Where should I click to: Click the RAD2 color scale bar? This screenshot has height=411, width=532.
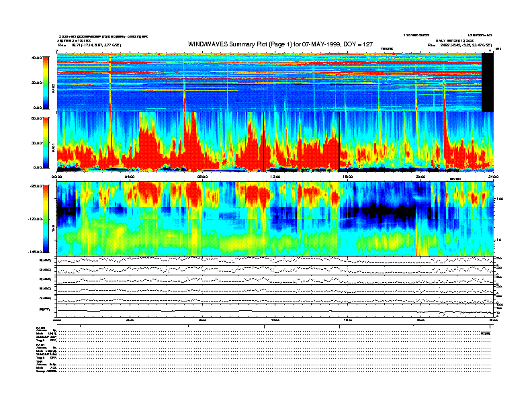click(x=46, y=83)
